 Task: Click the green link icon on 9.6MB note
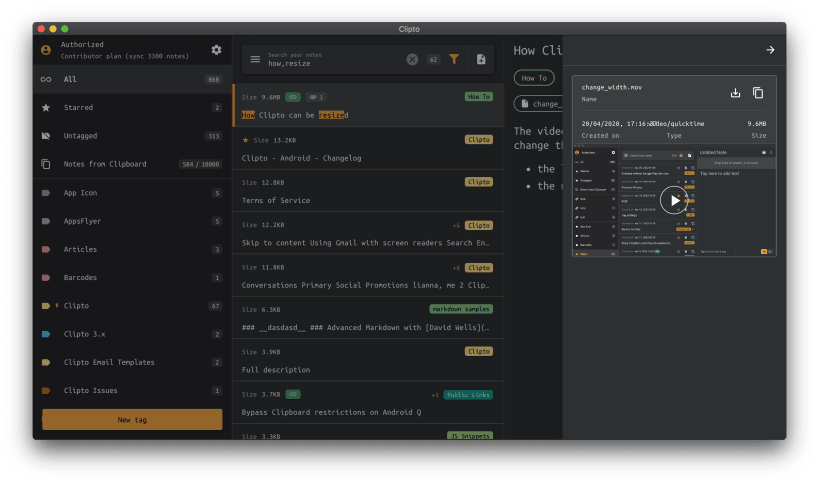(x=293, y=97)
